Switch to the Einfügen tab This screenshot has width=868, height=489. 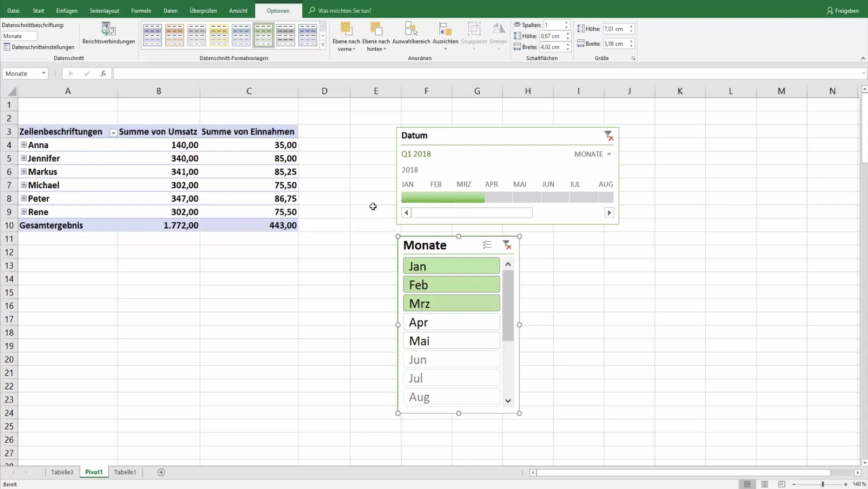[x=67, y=10]
